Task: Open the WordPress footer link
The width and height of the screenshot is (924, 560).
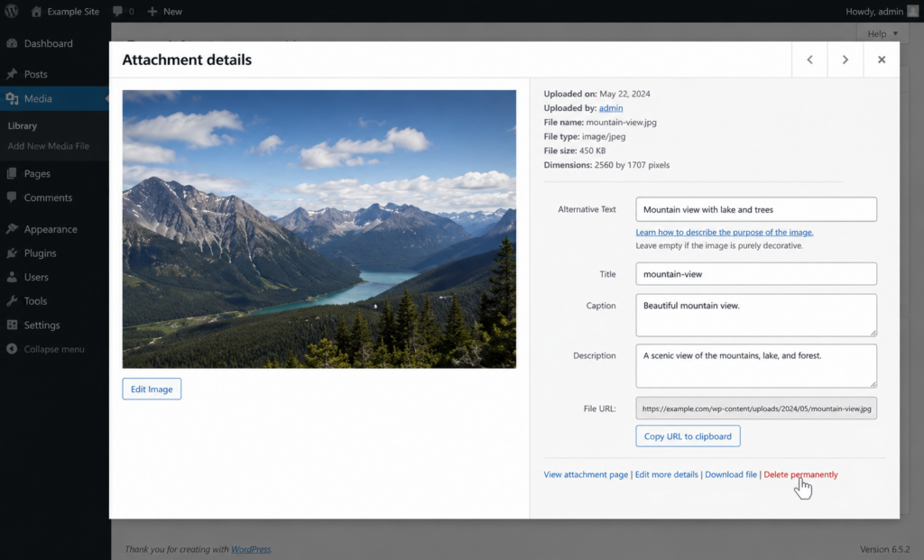Action: point(251,549)
